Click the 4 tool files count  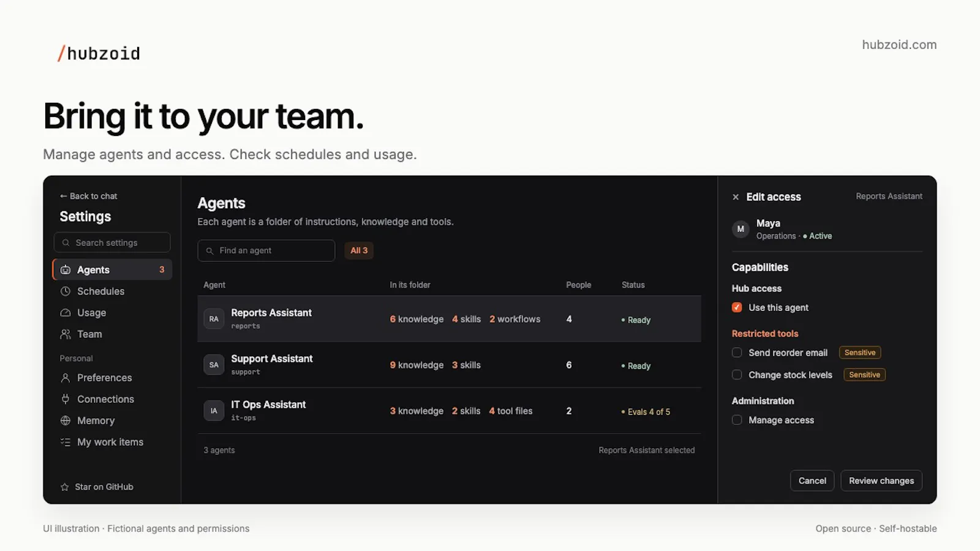(x=511, y=411)
